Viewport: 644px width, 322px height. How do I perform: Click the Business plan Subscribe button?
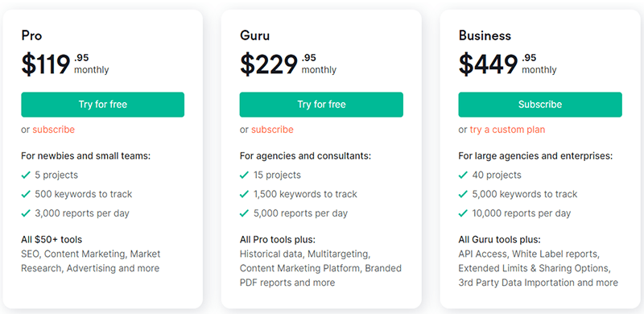pyautogui.click(x=540, y=105)
